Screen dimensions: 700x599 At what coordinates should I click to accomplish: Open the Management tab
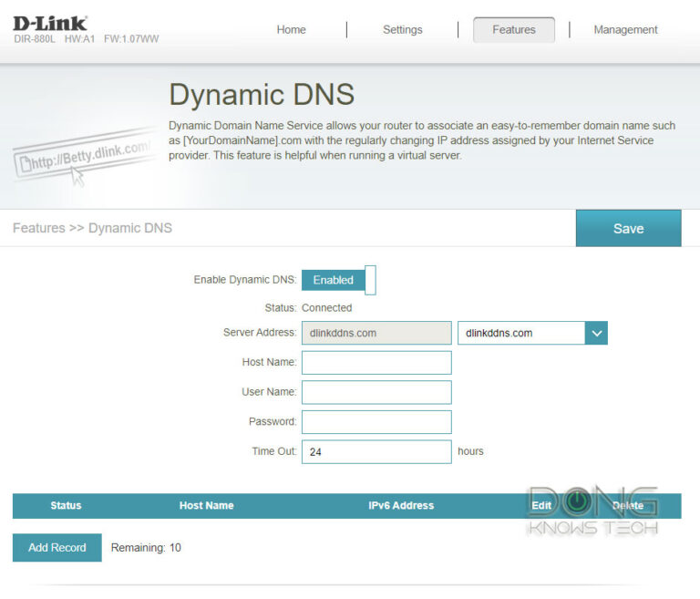[x=625, y=30]
